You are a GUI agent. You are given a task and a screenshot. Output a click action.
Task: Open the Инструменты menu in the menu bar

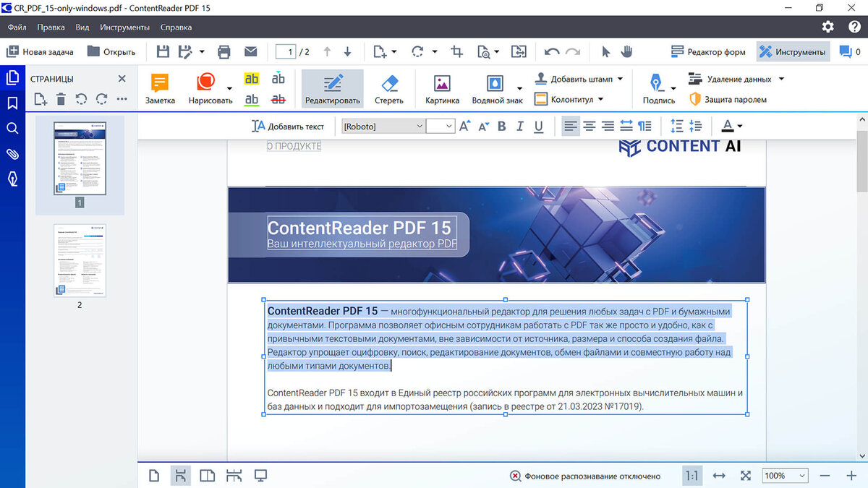124,27
